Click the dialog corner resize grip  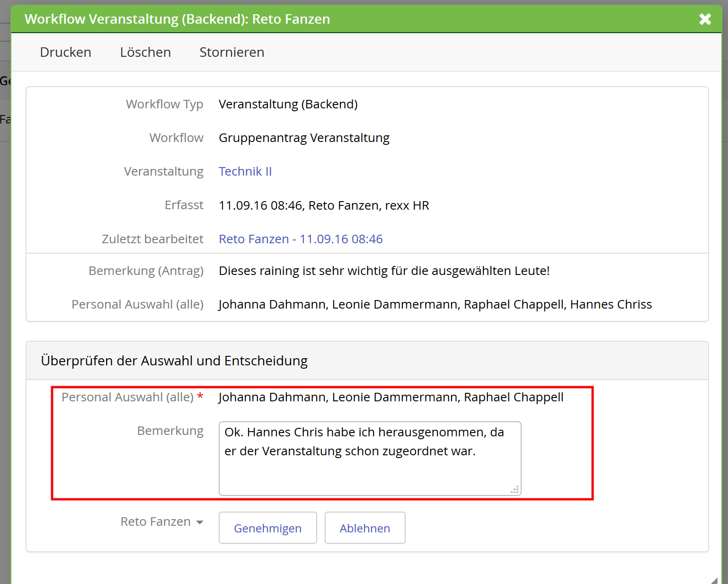pos(715,580)
